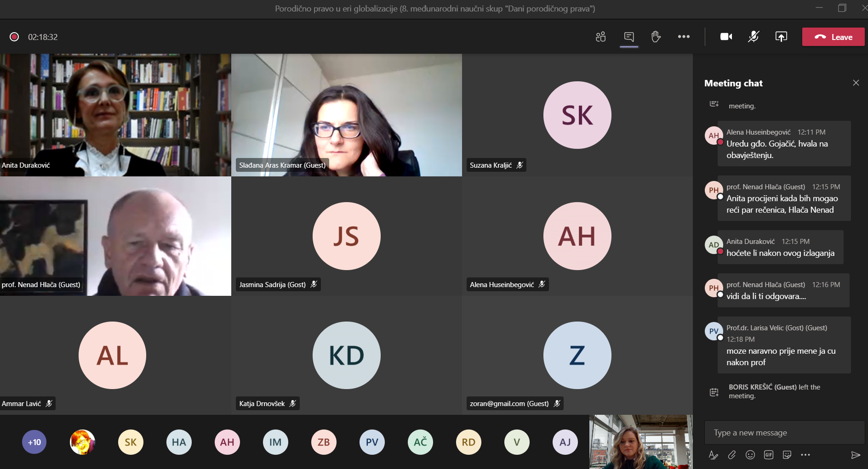Click the Z avatar of zoran@gmail.com
868x469 pixels.
[577, 355]
